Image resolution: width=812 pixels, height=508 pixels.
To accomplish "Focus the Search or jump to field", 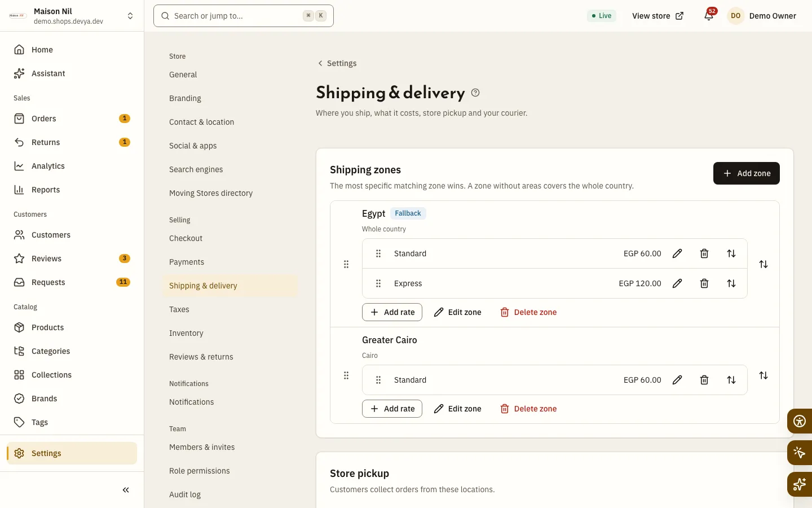I will [244, 16].
